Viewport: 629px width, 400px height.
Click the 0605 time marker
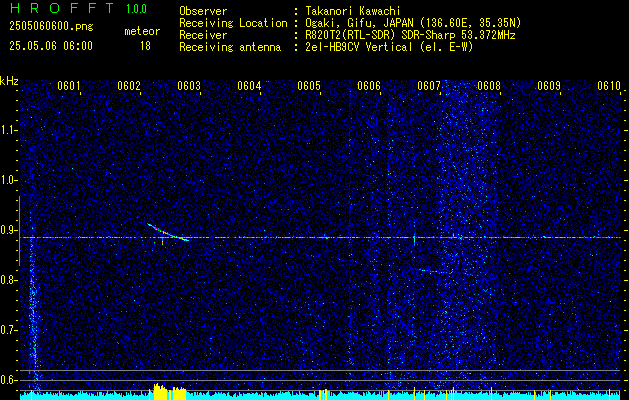[309, 86]
